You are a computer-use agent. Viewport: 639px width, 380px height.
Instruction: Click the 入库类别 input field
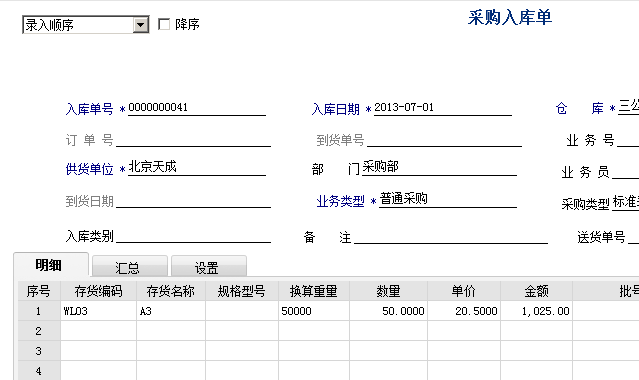[x=193, y=236]
